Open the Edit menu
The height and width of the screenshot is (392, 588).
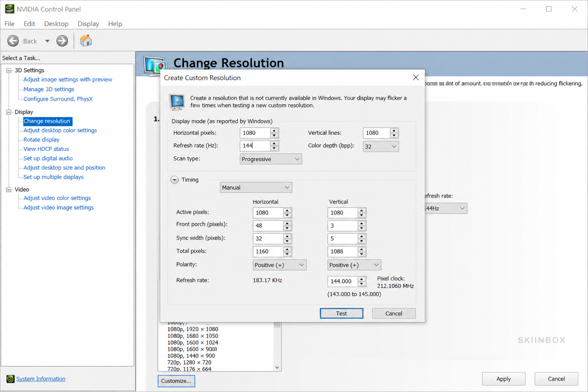pyautogui.click(x=29, y=24)
